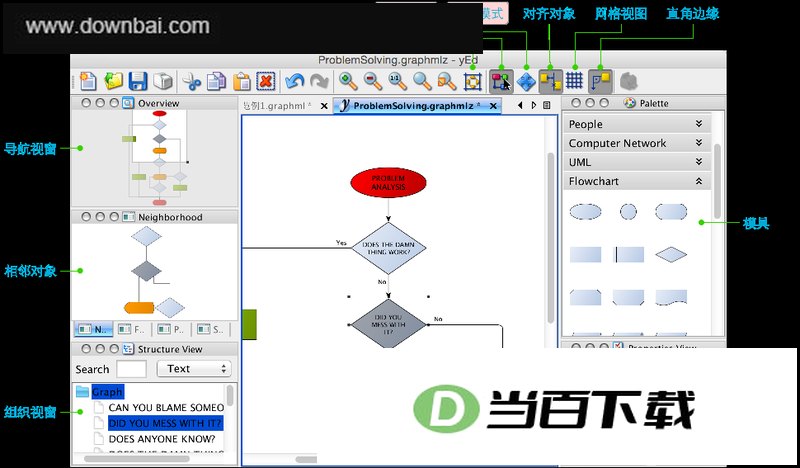Screen dimensions: 800x468
Task: Select the DOES THE DAMN THING WORK diamond
Action: pyautogui.click(x=388, y=249)
